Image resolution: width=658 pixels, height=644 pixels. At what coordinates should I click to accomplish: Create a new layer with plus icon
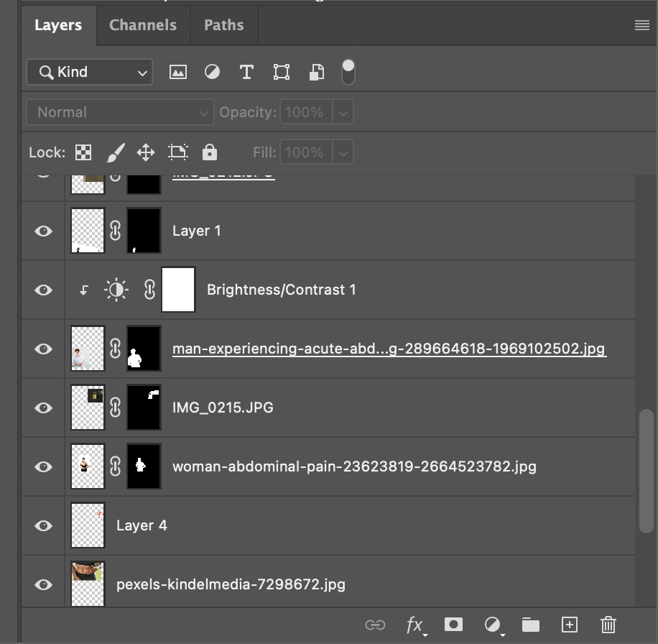[x=570, y=625]
